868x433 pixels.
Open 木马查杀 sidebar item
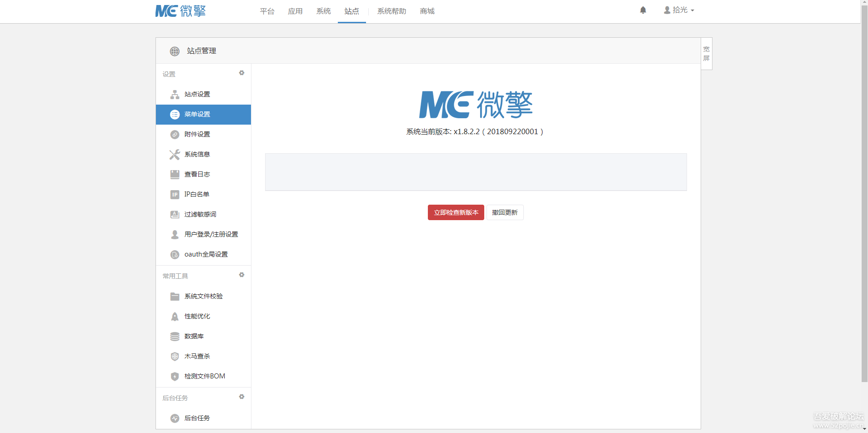pos(203,357)
